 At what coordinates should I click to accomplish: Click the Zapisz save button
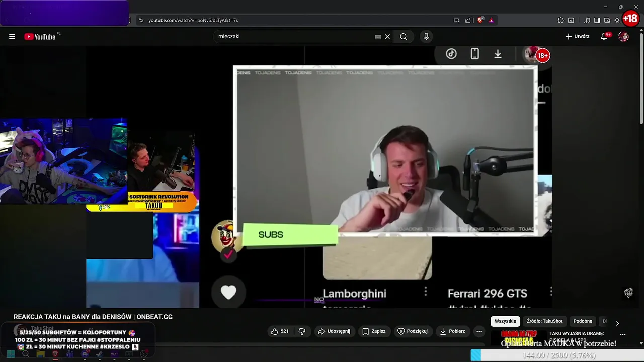(x=374, y=331)
